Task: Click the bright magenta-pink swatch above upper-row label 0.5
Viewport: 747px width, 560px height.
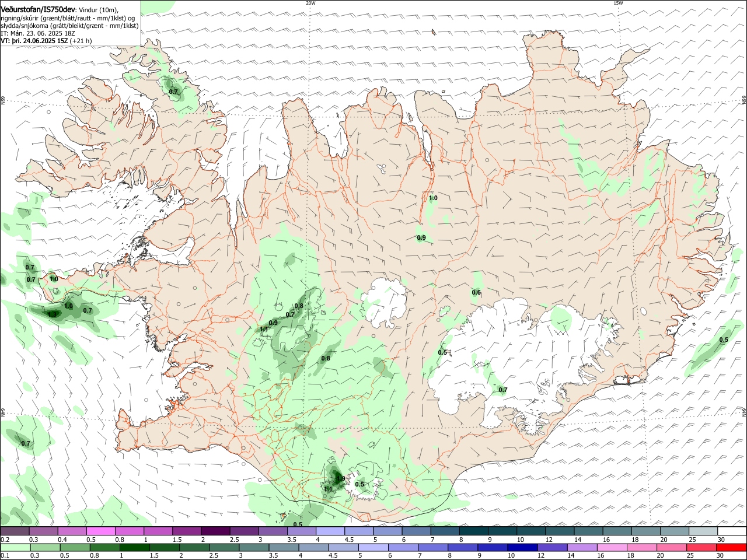Action: (x=101, y=531)
